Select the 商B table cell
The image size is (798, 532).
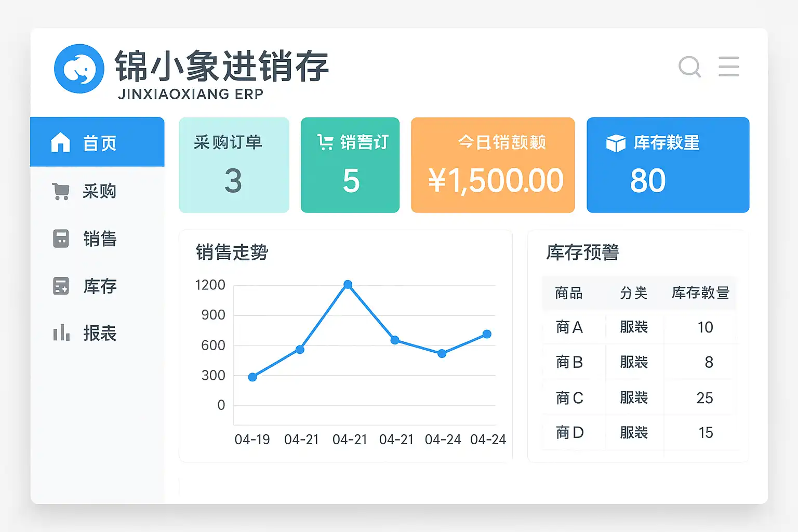coord(569,362)
